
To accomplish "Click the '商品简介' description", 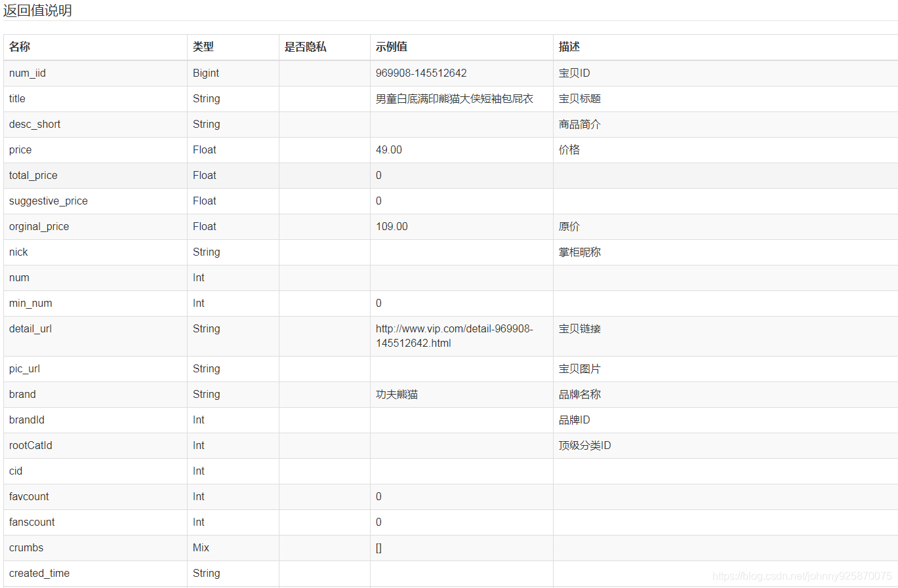I will click(x=580, y=124).
